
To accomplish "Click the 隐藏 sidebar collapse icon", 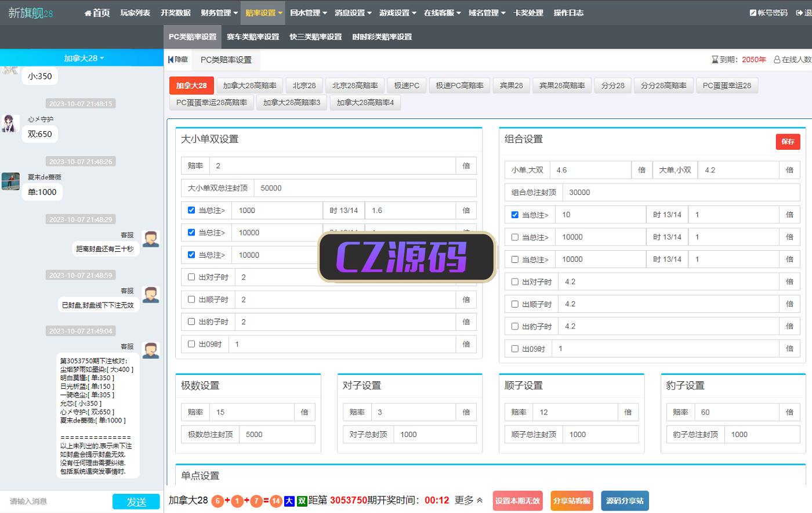I will tap(171, 59).
